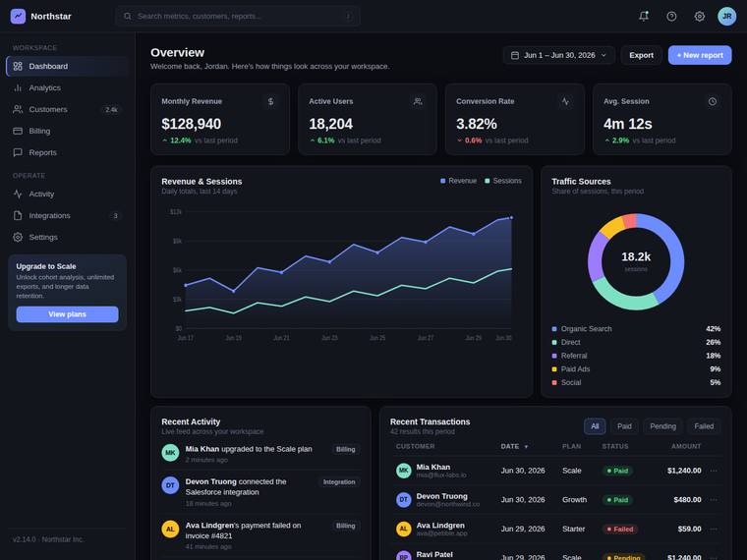Toggle the Revenue series in the chart legend
747x560 pixels.
(458, 181)
